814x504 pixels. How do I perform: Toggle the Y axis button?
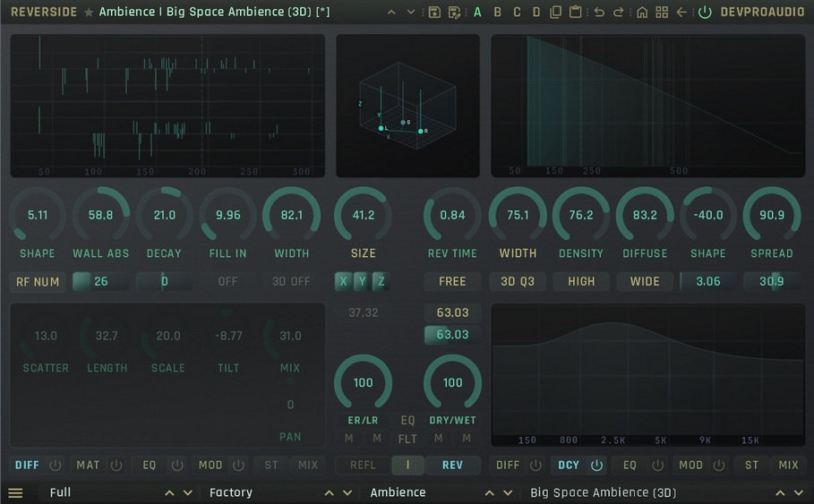(x=363, y=281)
